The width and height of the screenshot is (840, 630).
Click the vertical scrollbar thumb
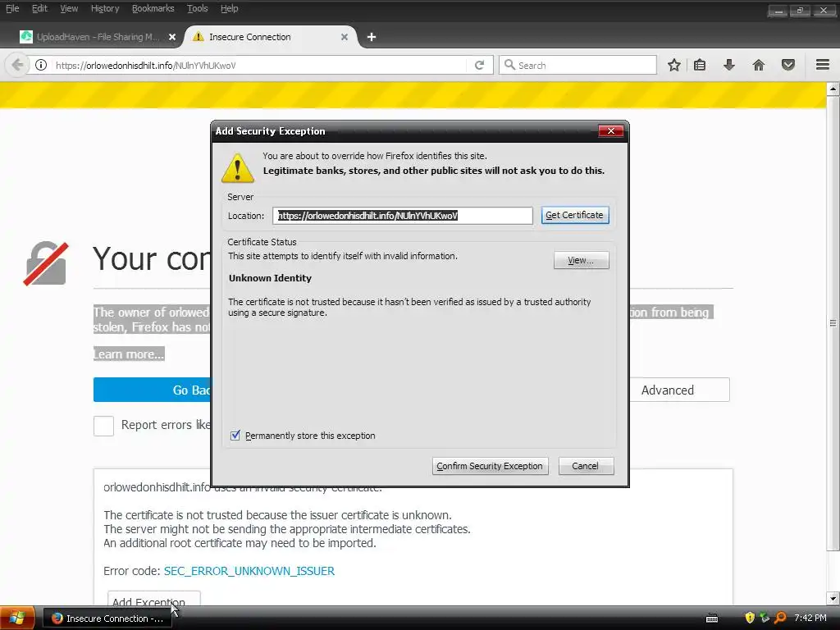[x=833, y=323]
